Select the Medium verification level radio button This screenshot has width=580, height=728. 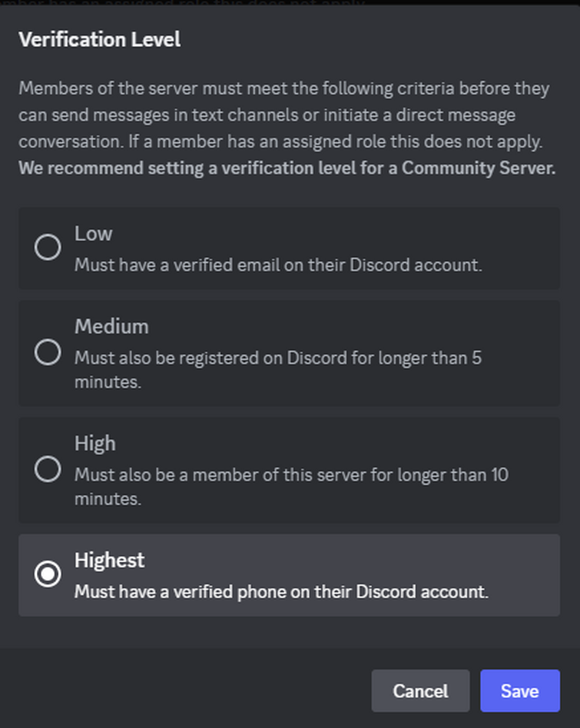click(x=48, y=353)
